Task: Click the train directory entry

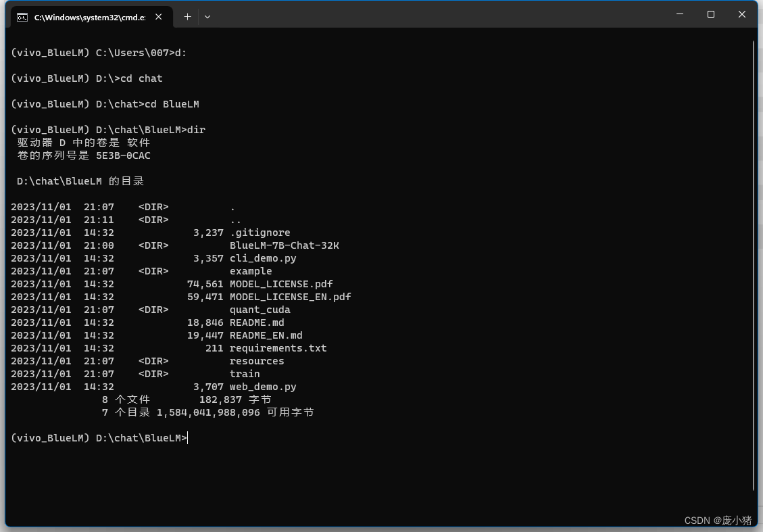Action: click(245, 374)
